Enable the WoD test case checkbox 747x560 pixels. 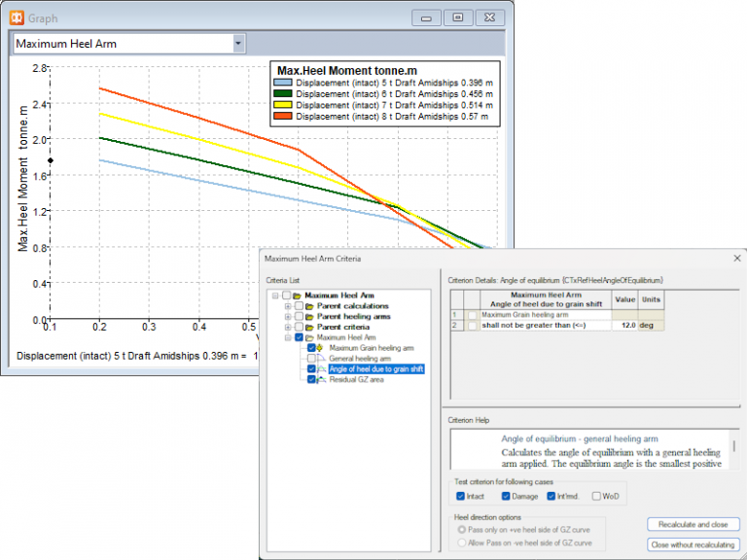tap(596, 496)
